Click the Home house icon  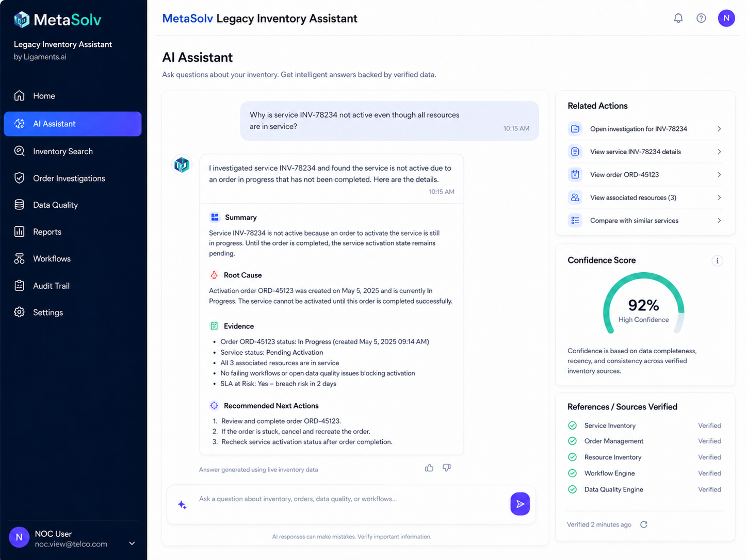tap(20, 96)
